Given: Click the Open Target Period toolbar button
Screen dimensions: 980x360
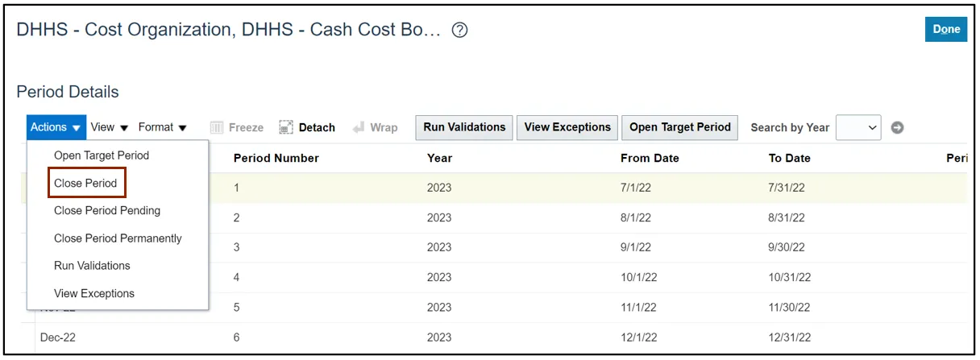Looking at the screenshot, I should tap(680, 127).
